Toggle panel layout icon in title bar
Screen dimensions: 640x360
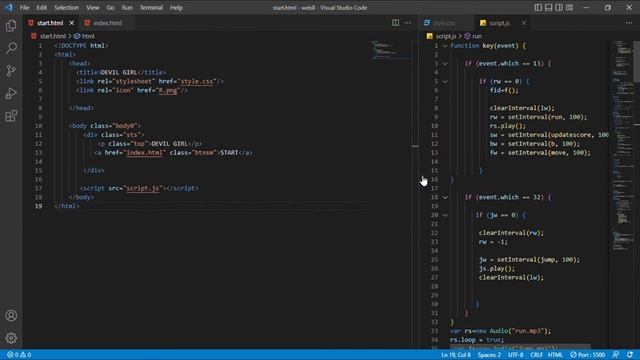click(x=549, y=7)
